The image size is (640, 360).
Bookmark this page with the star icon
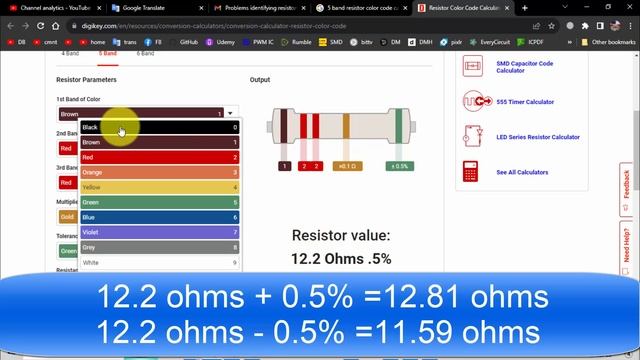[551, 26]
